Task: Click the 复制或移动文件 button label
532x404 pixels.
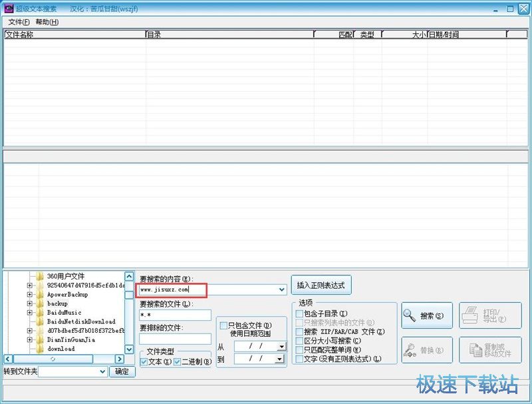Action: pyautogui.click(x=497, y=350)
